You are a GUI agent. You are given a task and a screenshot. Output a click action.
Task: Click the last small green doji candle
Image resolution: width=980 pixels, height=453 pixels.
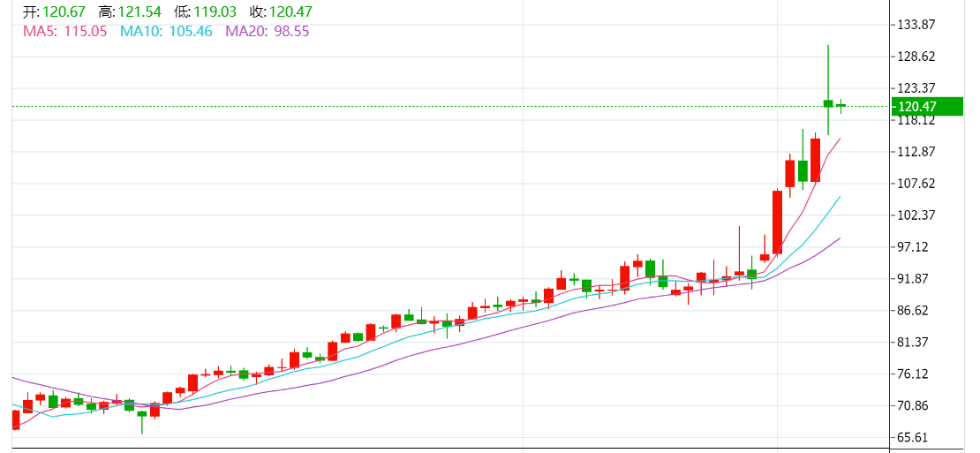pyautogui.click(x=841, y=106)
